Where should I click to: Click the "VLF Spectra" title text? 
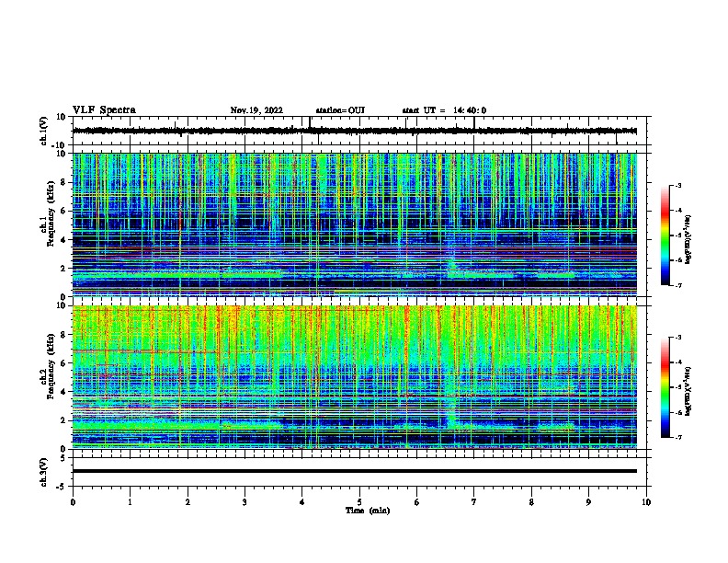click(104, 110)
